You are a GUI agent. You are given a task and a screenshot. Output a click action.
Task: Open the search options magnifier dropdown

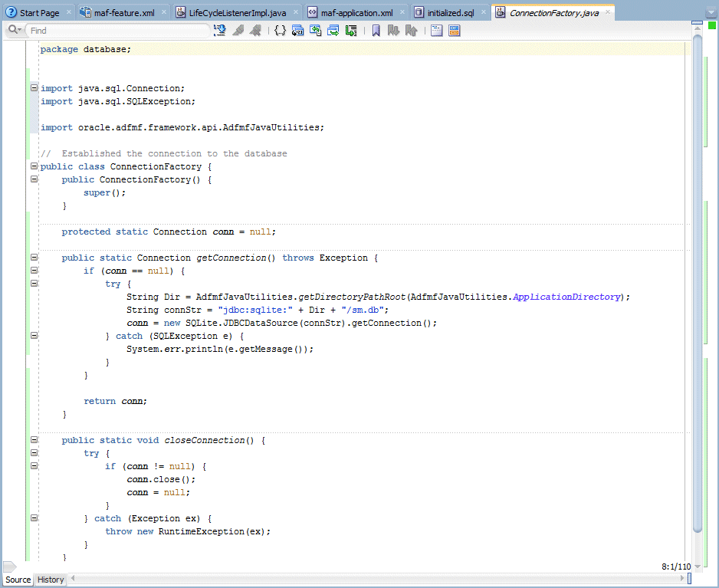(x=15, y=30)
